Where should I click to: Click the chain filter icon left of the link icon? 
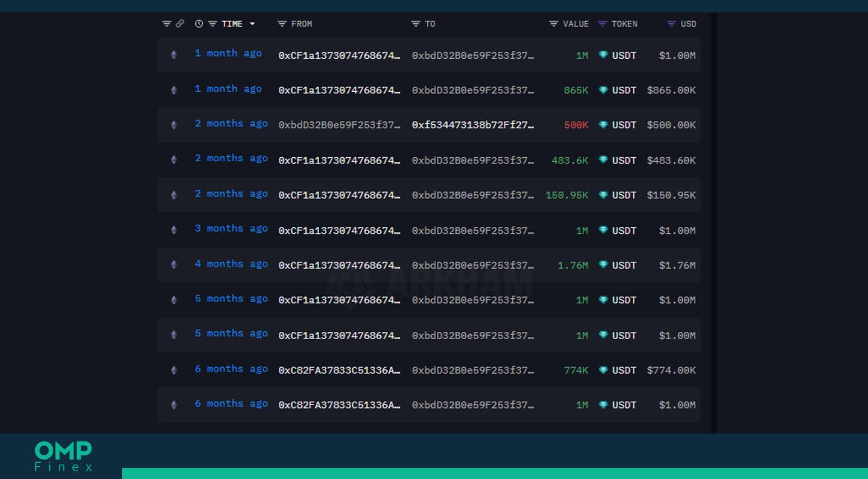[166, 24]
